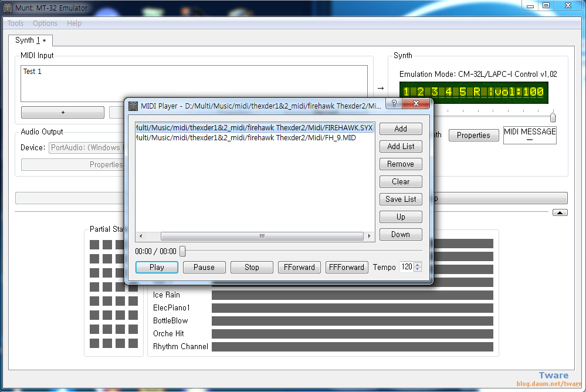Open the Tools menu
This screenshot has width=586, height=392.
click(x=15, y=23)
